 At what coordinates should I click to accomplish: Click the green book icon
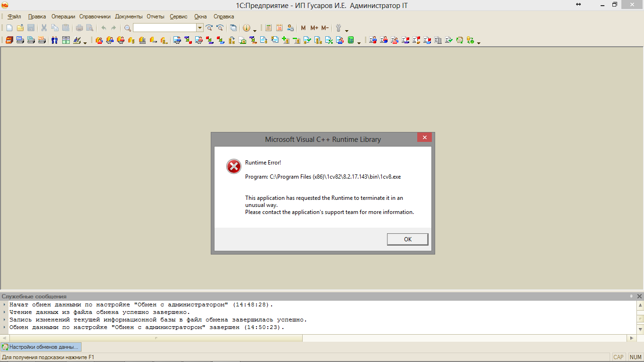[351, 40]
